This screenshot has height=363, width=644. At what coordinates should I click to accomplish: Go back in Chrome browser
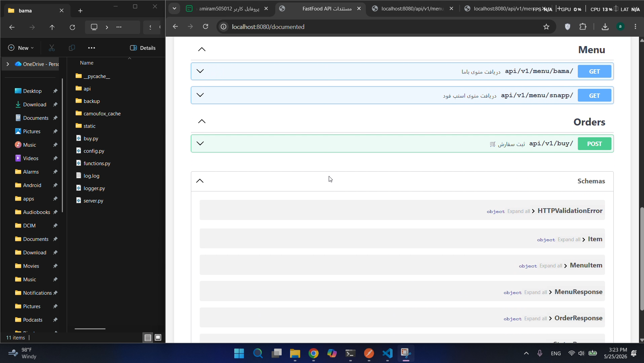[175, 27]
